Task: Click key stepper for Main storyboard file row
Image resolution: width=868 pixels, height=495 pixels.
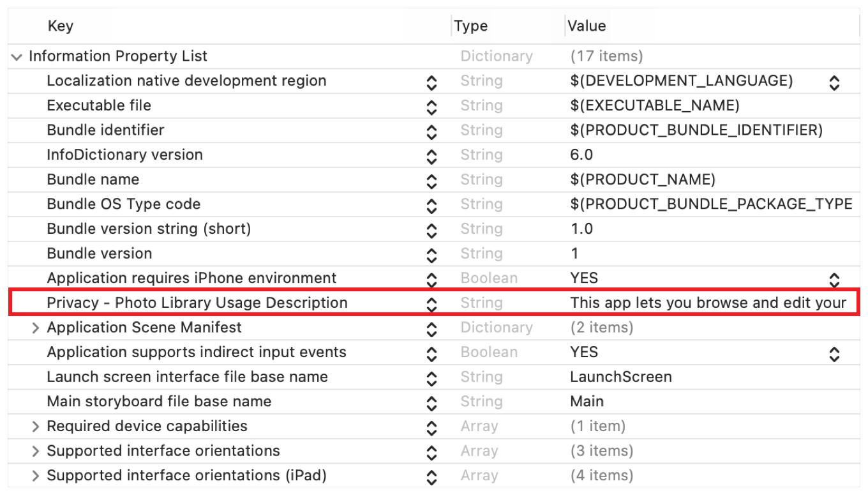Action: pyautogui.click(x=431, y=403)
